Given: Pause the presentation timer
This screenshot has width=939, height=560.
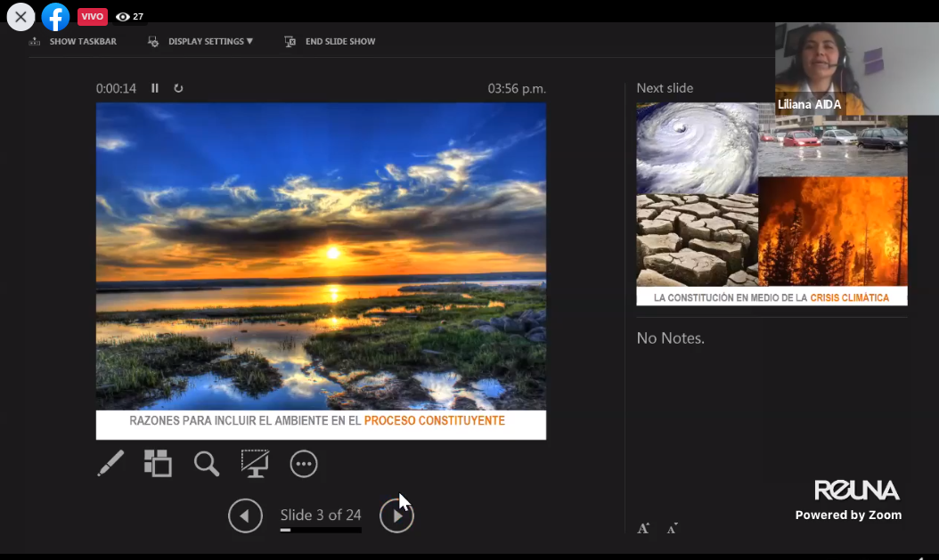Looking at the screenshot, I should pyautogui.click(x=155, y=88).
